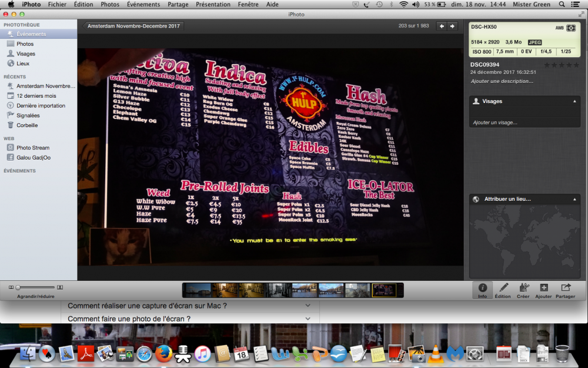Viewport: 588px width, 368px height.
Task: Open the Édition menu in the menu bar
Action: 83,5
